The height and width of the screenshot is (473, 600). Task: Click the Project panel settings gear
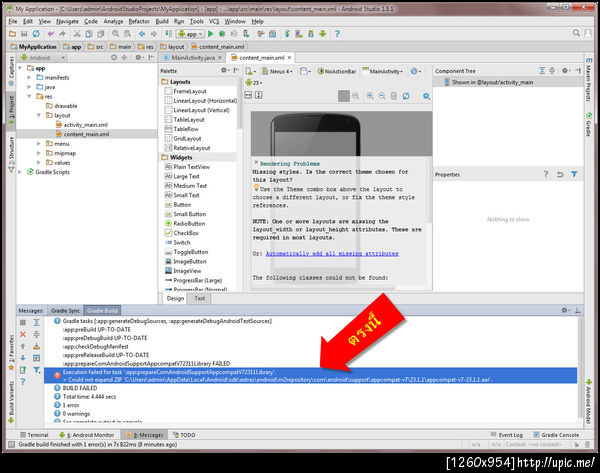pos(138,57)
